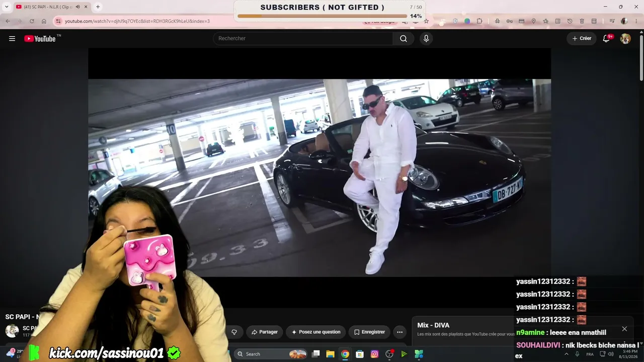Open the Chrome tab search dropdown
This screenshot has width=644, height=362.
pos(7,7)
